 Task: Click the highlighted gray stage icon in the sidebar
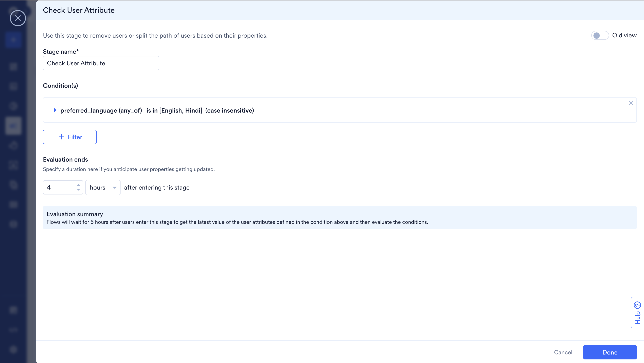coord(13,126)
